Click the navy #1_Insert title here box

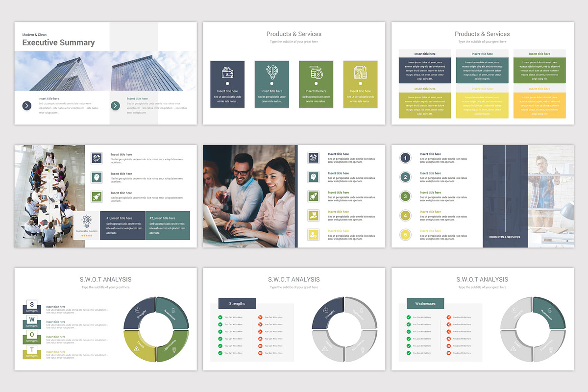coord(122,225)
